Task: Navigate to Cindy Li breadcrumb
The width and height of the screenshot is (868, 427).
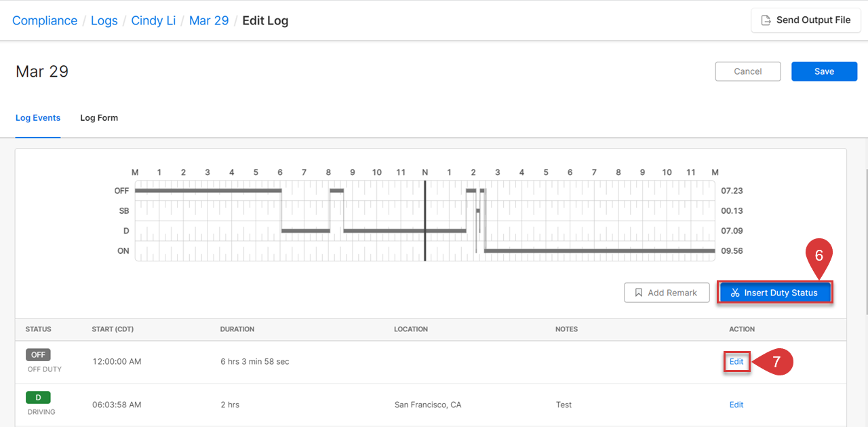Action: (153, 20)
